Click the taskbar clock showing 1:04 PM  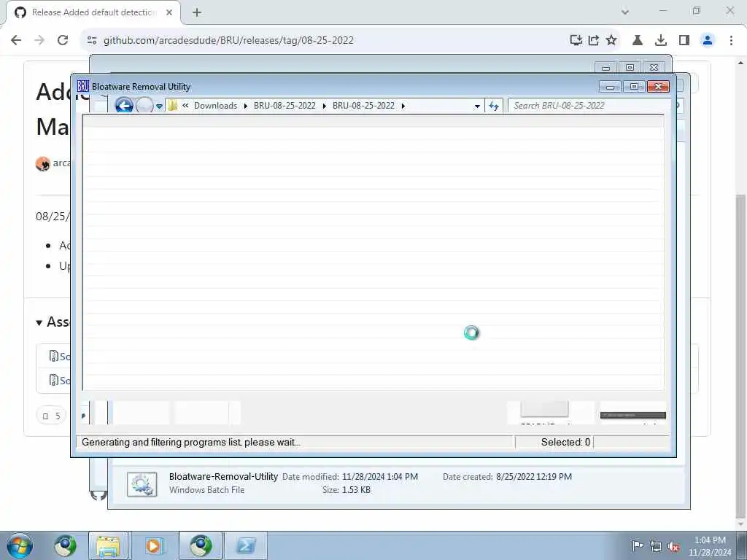click(x=710, y=546)
